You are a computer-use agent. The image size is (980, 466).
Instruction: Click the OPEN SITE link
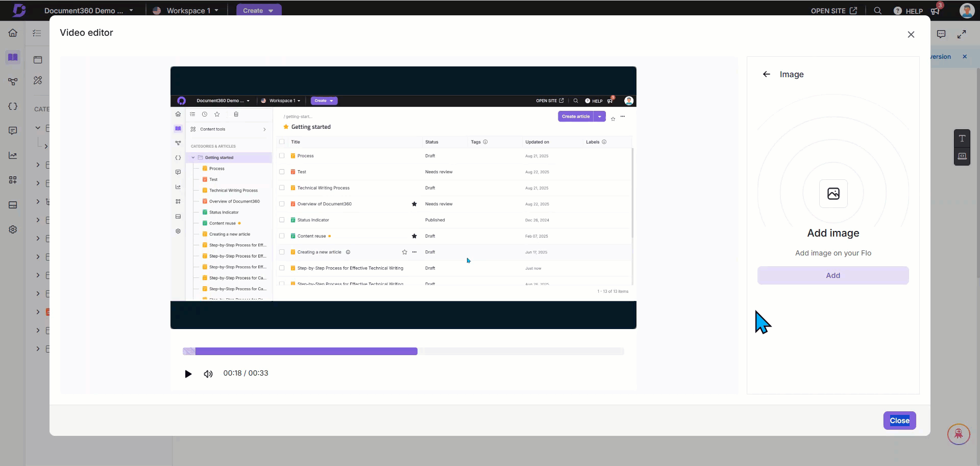[x=834, y=10]
